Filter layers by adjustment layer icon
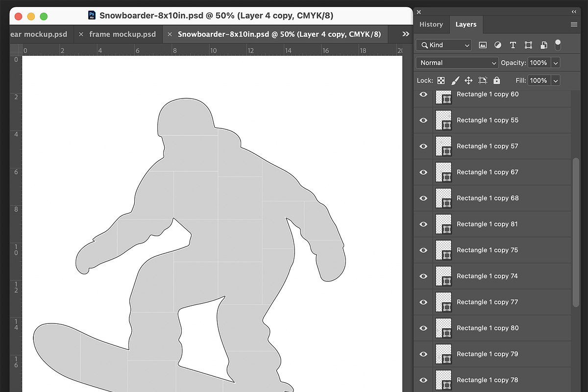This screenshot has height=392, width=588. pyautogui.click(x=498, y=45)
